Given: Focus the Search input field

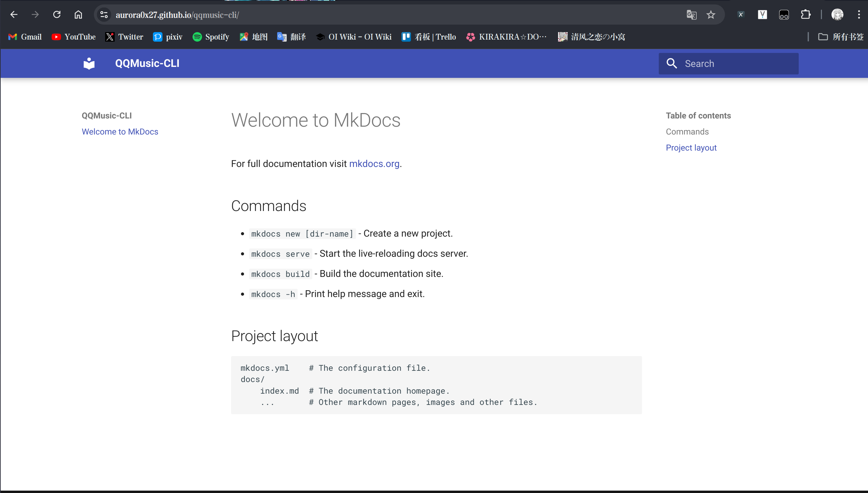Looking at the screenshot, I should coord(728,64).
